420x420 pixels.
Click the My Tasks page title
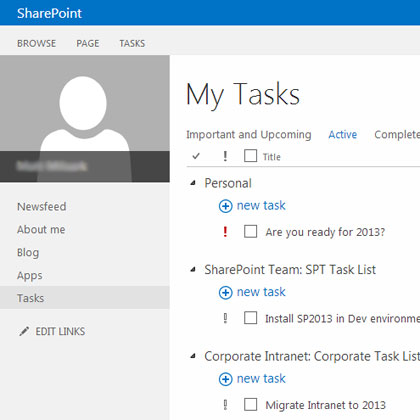pos(243,95)
